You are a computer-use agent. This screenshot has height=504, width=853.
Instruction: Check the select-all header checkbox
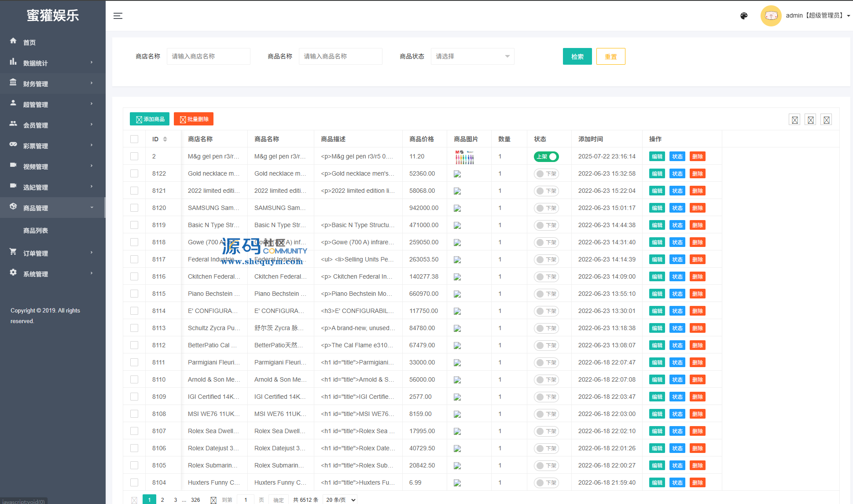(x=134, y=139)
